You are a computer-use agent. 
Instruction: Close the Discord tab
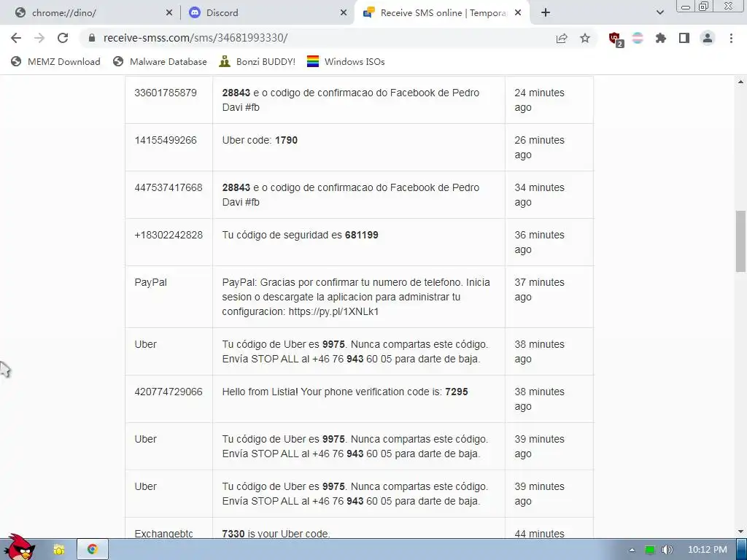[343, 13]
